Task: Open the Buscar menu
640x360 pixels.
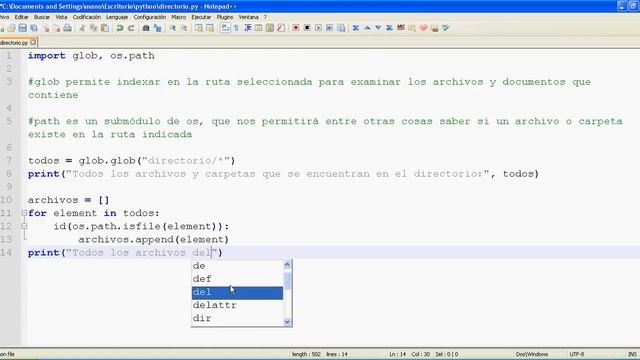Action: pos(42,17)
